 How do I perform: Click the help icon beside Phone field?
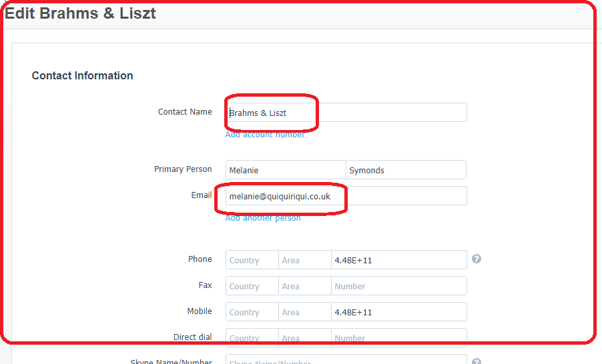pyautogui.click(x=476, y=259)
